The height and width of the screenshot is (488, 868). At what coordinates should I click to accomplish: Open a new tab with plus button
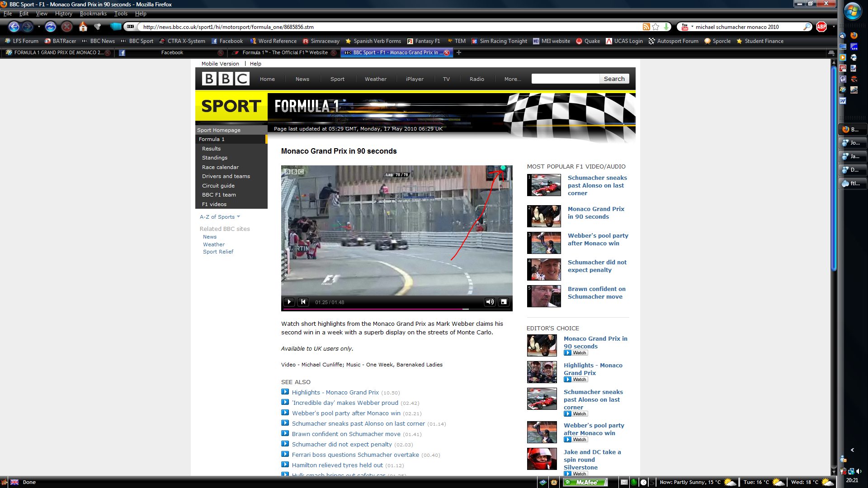459,53
